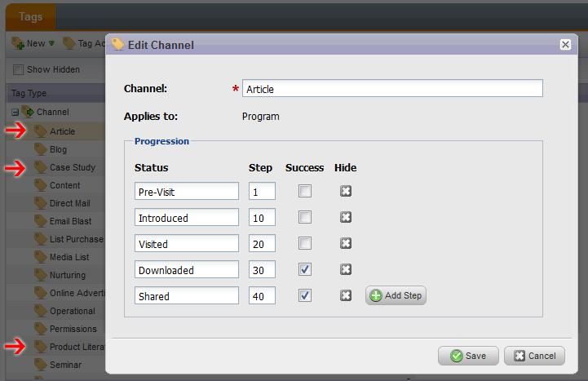Click the Direct Mail tag icon
The height and width of the screenshot is (381, 588).
(41, 203)
